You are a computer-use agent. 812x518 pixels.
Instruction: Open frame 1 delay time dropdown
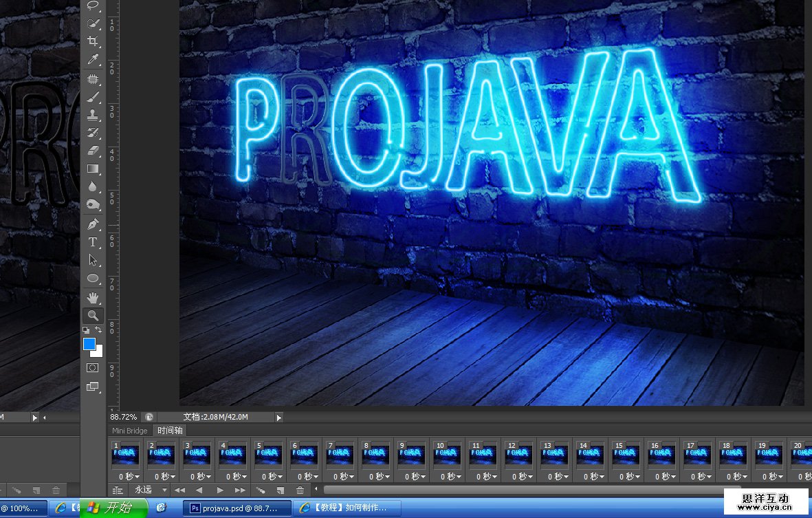pos(127,476)
